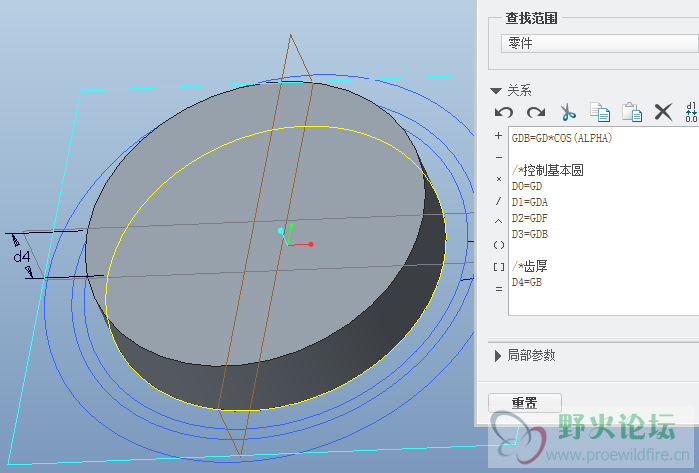Insert equals sign from side column

click(x=499, y=288)
